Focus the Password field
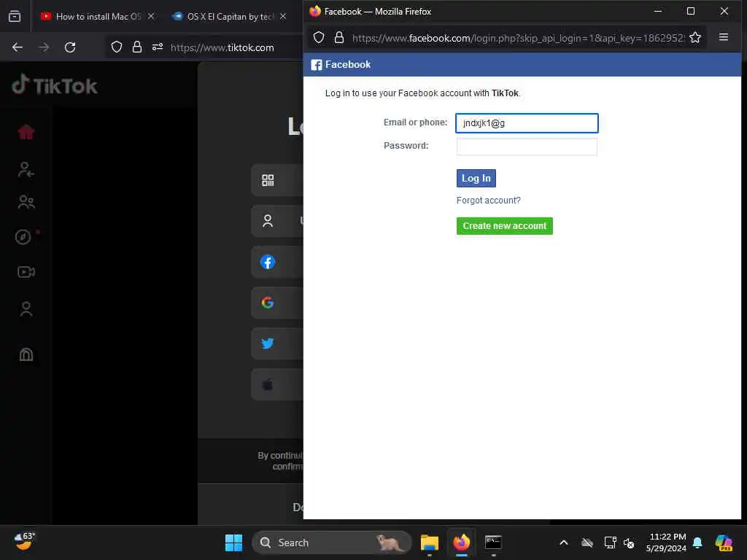The image size is (747, 560). point(527,147)
